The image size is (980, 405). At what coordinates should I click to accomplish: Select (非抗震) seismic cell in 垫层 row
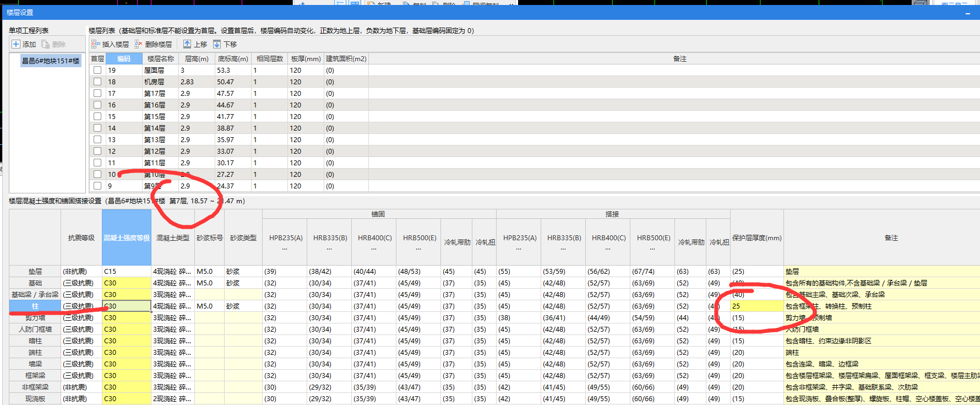81,271
